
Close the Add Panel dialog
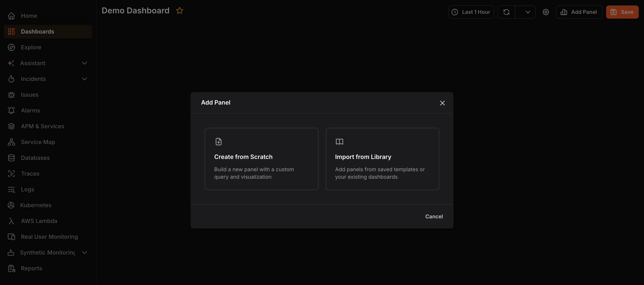(442, 103)
